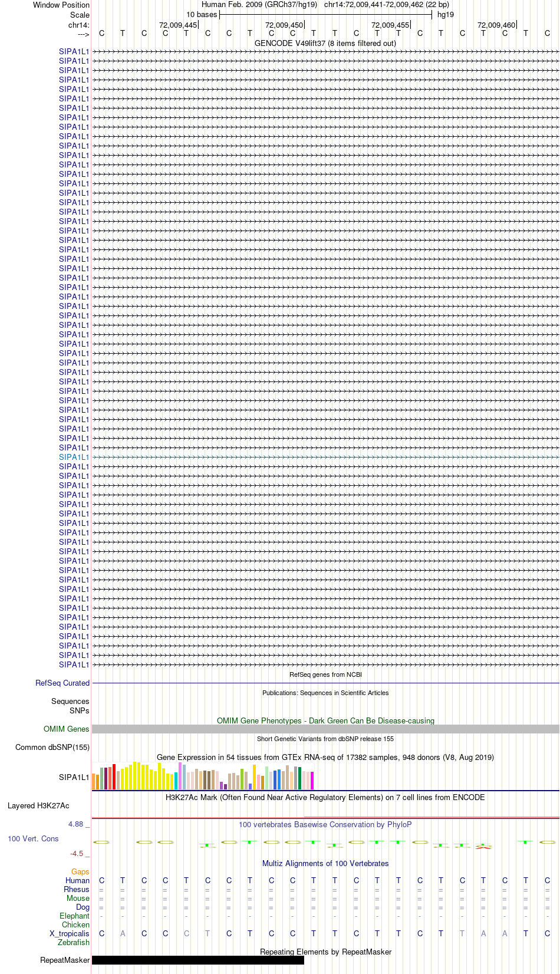The image size is (560, 974).
Task: Click the '10 bases' scale bar label
Action: click(x=202, y=15)
